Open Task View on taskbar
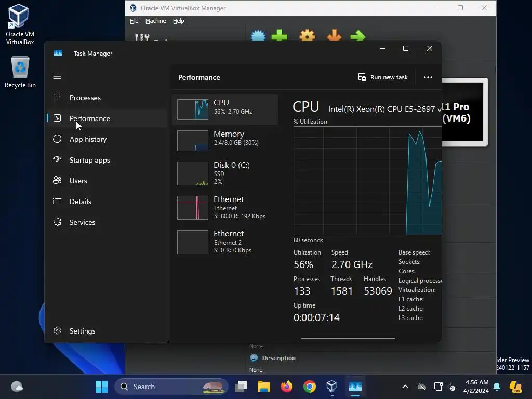This screenshot has width=532, height=399. tap(241, 387)
